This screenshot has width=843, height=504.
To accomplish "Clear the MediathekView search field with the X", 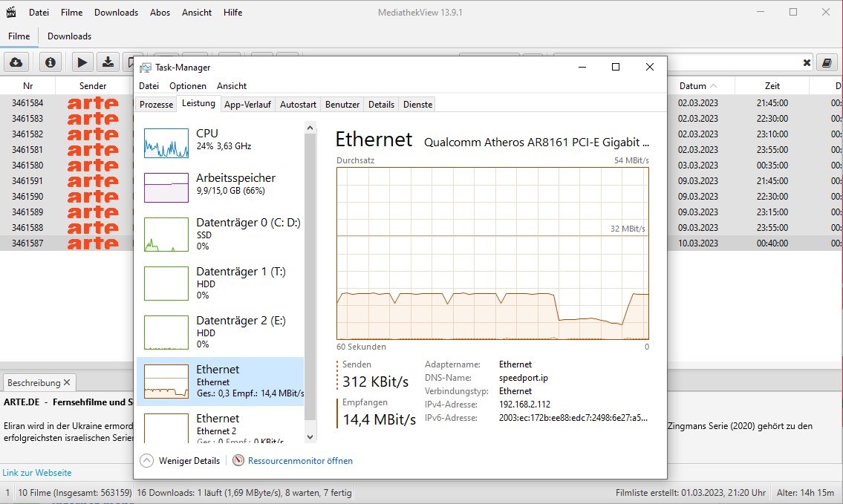I will [807, 63].
